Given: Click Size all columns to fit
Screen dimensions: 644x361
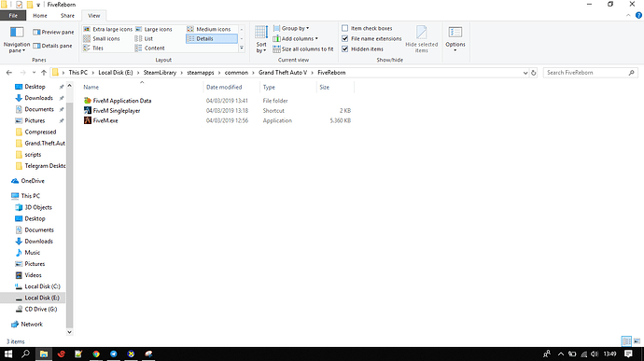Looking at the screenshot, I should coord(303,49).
